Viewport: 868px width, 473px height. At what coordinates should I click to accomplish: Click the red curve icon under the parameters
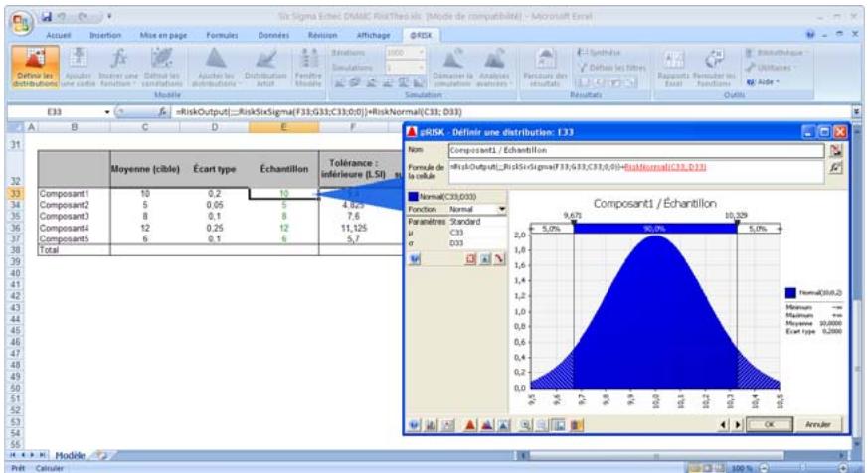(499, 259)
